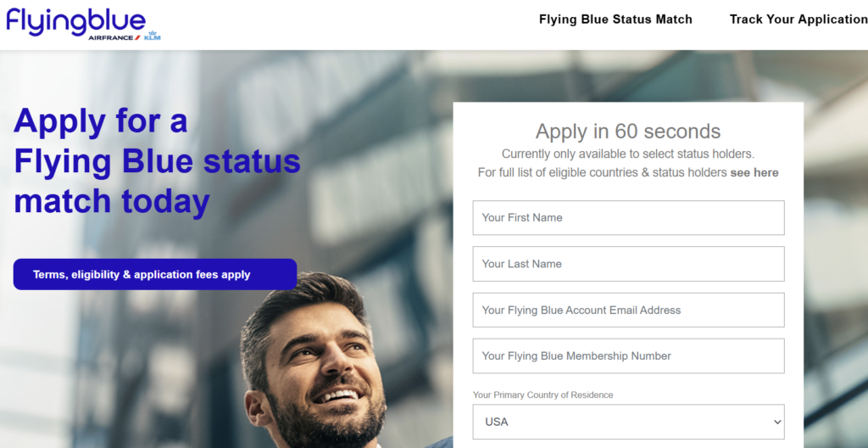Screen dimensions: 868x448
Task: Click the chevron arrow on the country selector
Action: (777, 422)
